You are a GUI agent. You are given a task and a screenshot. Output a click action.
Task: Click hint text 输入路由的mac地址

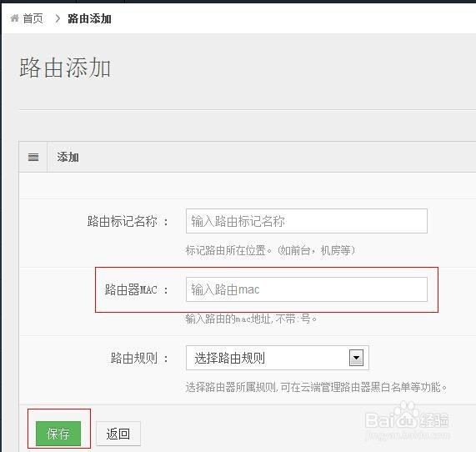coord(252,319)
